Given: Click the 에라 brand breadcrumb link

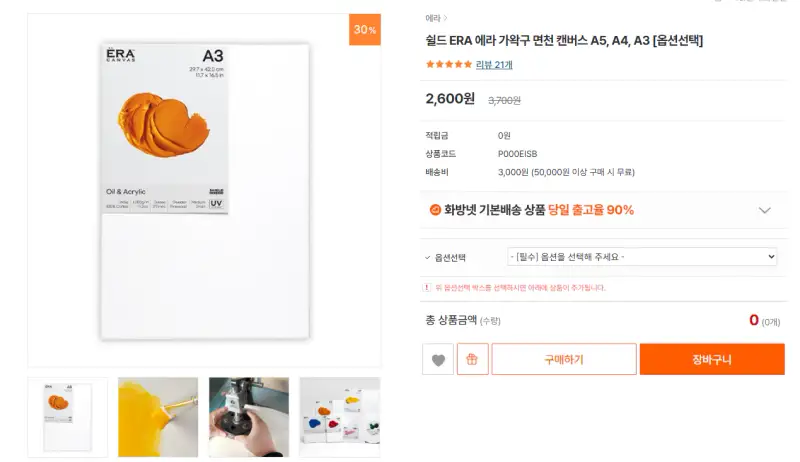Looking at the screenshot, I should tap(433, 18).
